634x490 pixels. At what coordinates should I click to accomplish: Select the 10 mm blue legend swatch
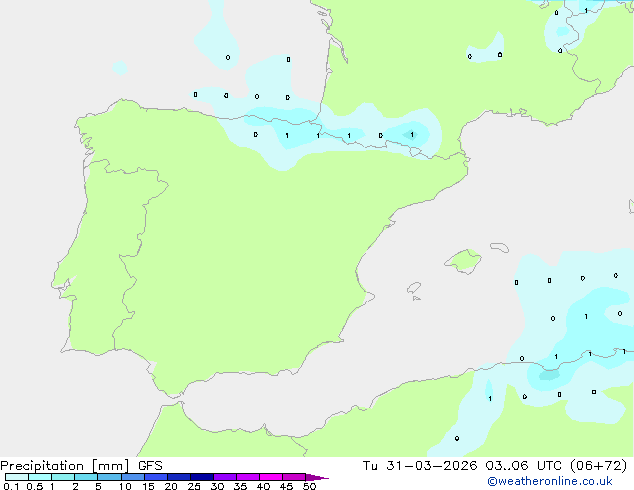pos(132,478)
